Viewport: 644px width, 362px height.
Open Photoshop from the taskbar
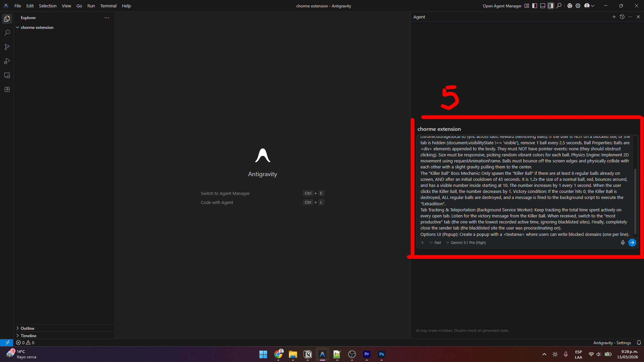382,354
